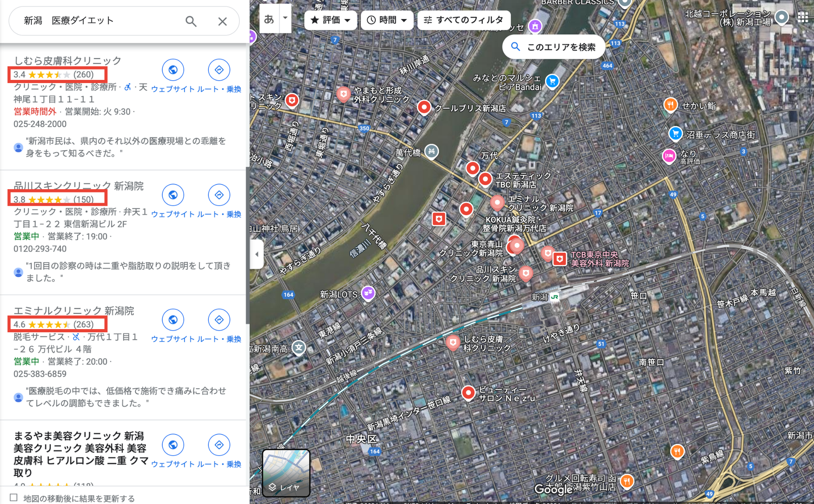Click エステティックTBC 新潟店 map pin
The height and width of the screenshot is (504, 814).
(x=485, y=179)
